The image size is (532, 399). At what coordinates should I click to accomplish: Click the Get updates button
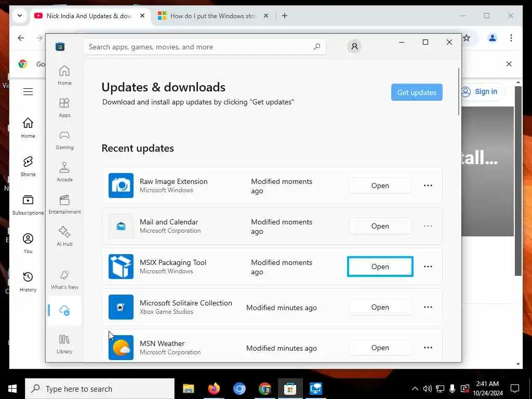click(x=417, y=92)
